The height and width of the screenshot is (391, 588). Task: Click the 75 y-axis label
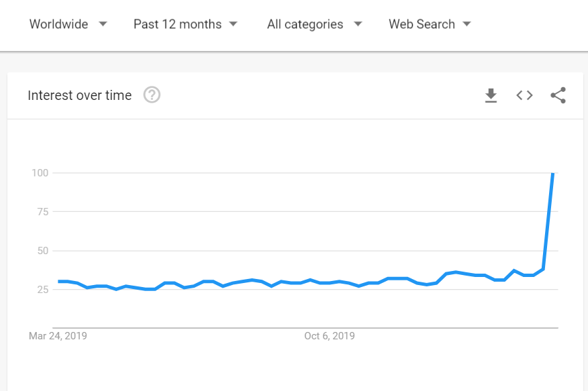point(42,212)
